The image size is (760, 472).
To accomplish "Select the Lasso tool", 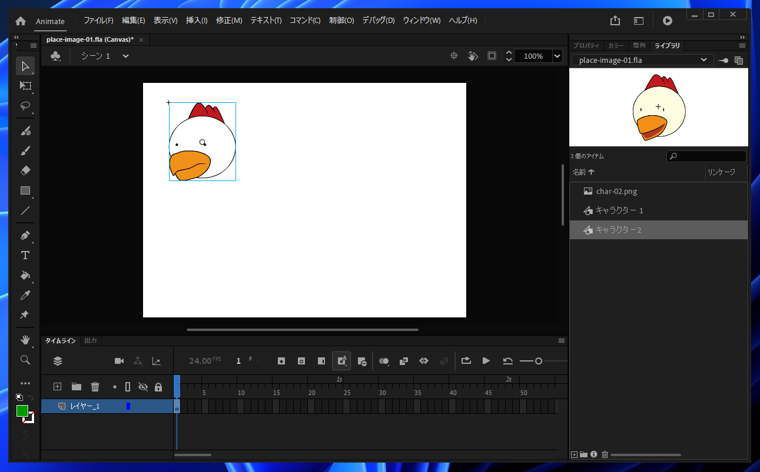I will coord(25,106).
